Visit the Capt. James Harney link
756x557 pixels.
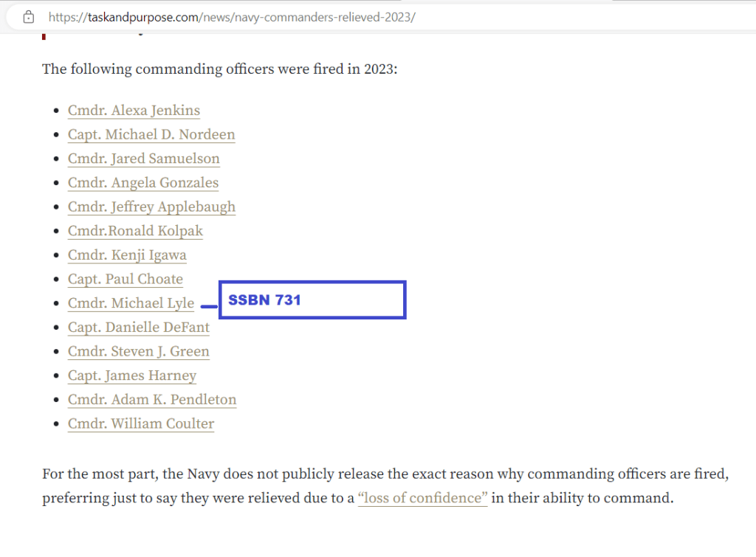(132, 376)
